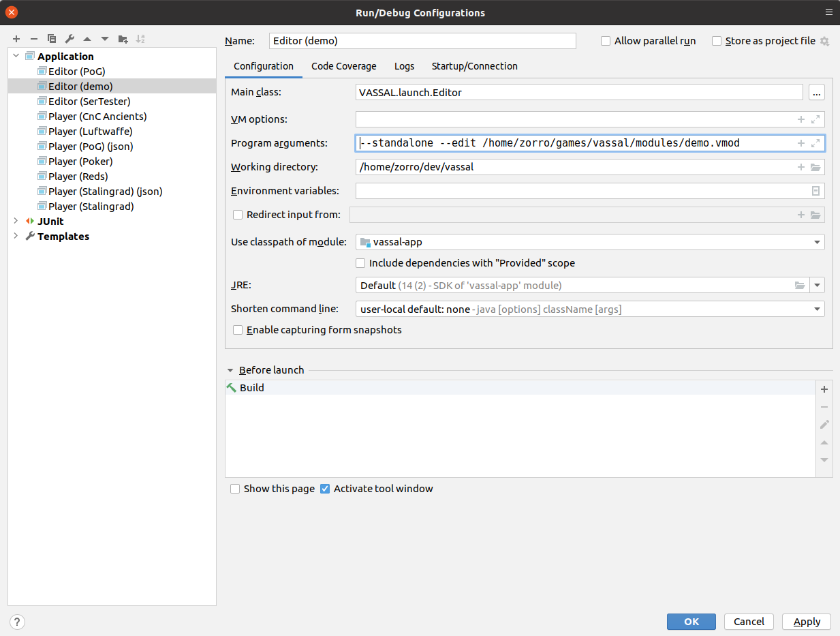The width and height of the screenshot is (840, 636).
Task: Click the Apply button
Action: tap(806, 622)
